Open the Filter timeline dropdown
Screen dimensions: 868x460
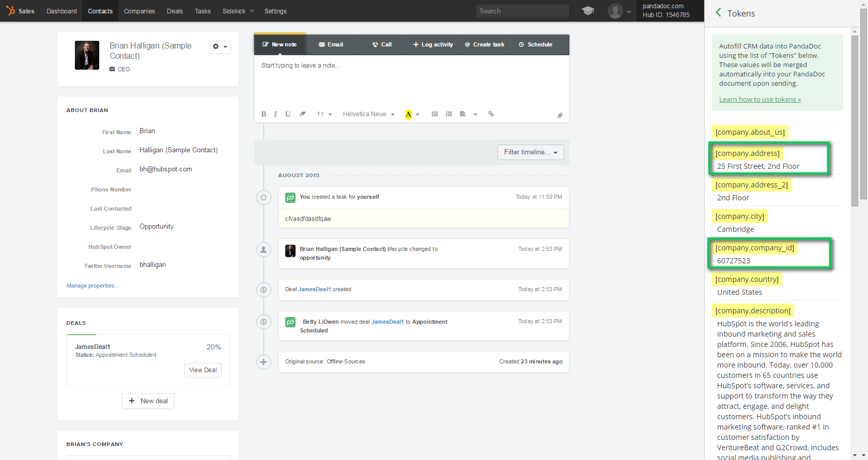point(531,152)
